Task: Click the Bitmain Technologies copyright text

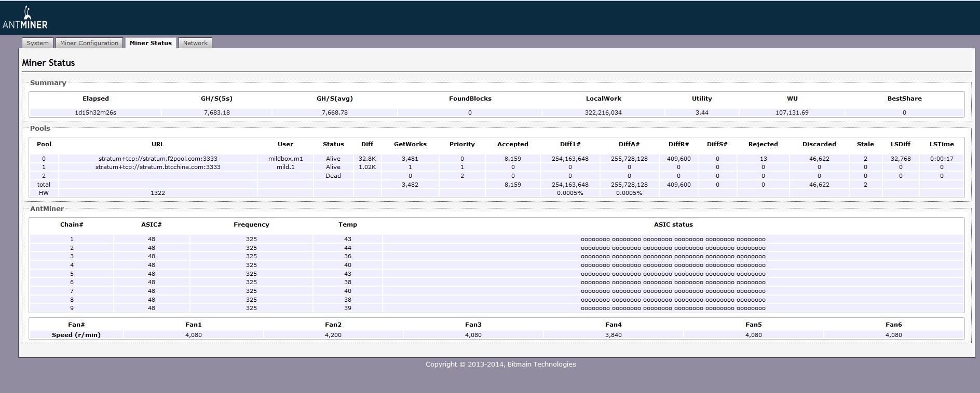Action: pyautogui.click(x=501, y=364)
